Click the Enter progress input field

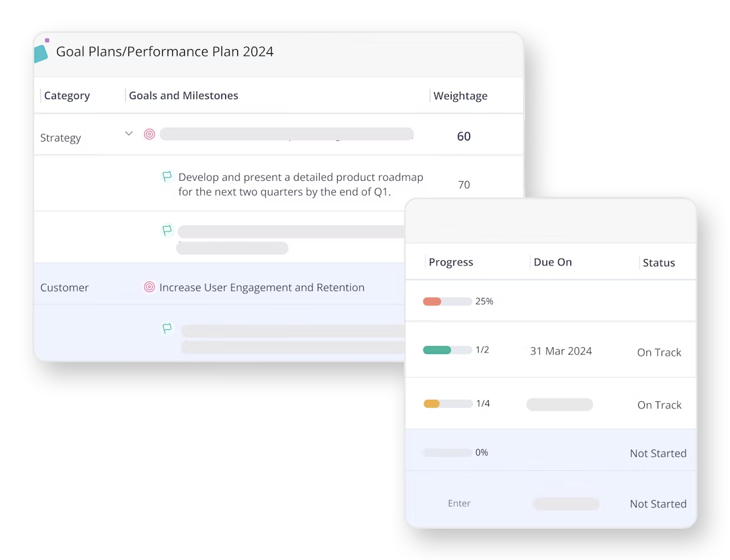click(459, 503)
